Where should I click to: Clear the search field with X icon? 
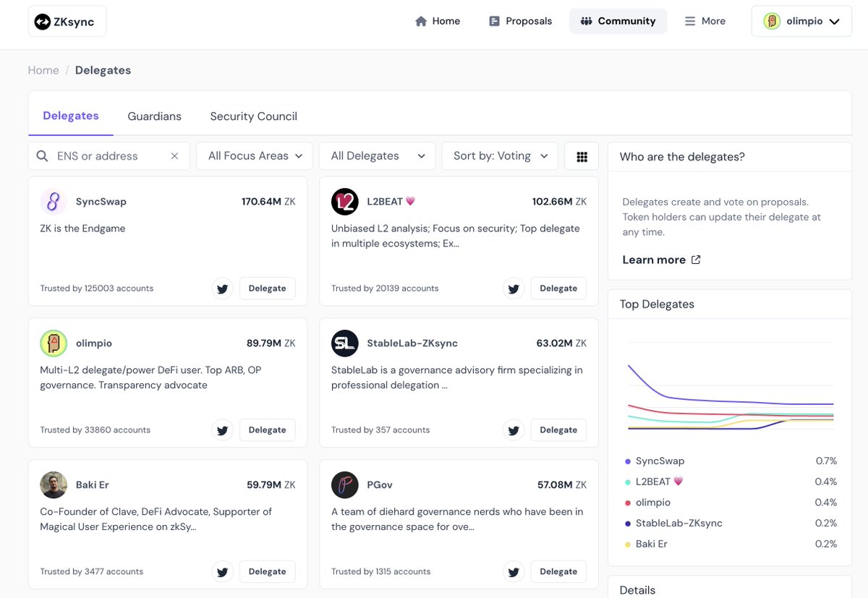(174, 156)
